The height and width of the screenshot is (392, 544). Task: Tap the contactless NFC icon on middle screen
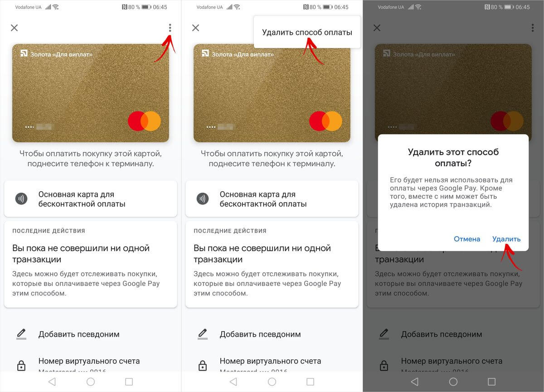(x=203, y=198)
